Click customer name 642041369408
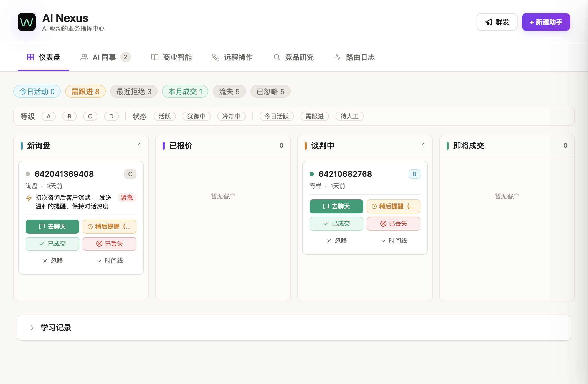Image resolution: width=588 pixels, height=384 pixels. coord(64,174)
